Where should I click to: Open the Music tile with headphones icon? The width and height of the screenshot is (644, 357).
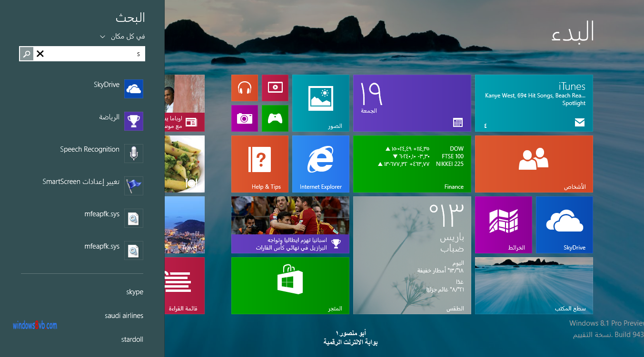[x=245, y=88]
